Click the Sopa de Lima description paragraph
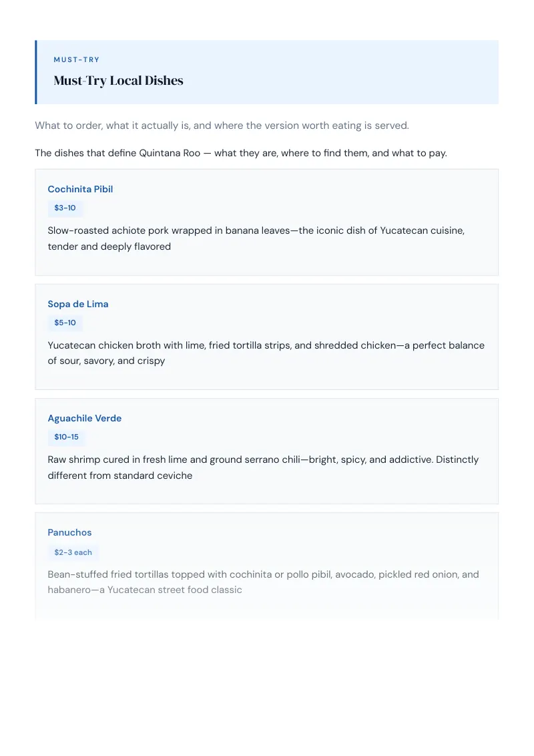 click(x=266, y=353)
